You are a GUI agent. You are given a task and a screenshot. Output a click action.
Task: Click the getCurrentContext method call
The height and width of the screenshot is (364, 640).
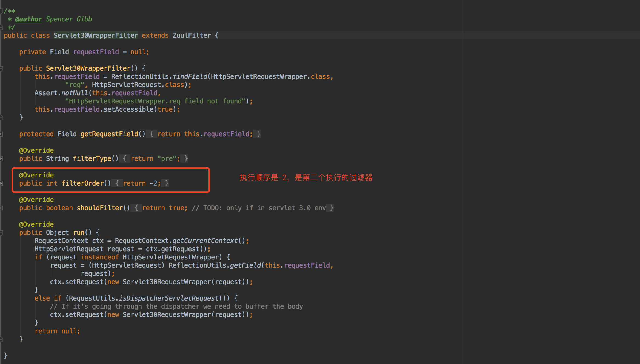coord(205,241)
